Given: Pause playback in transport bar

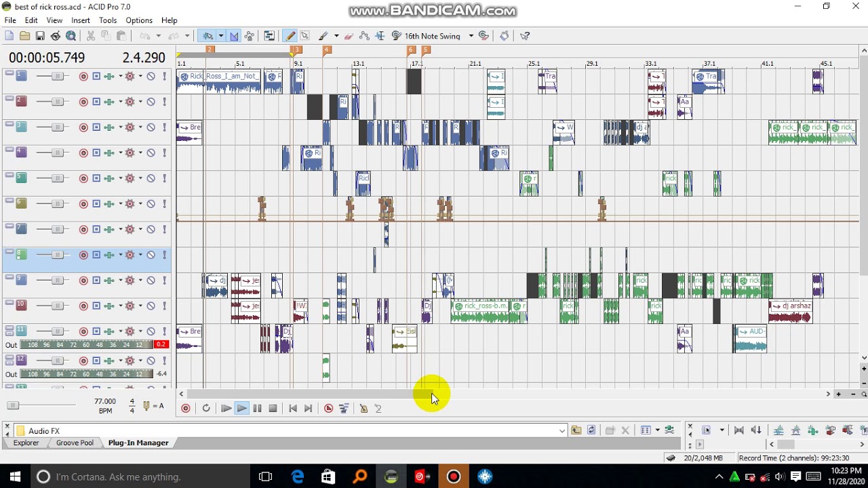Looking at the screenshot, I should point(257,408).
